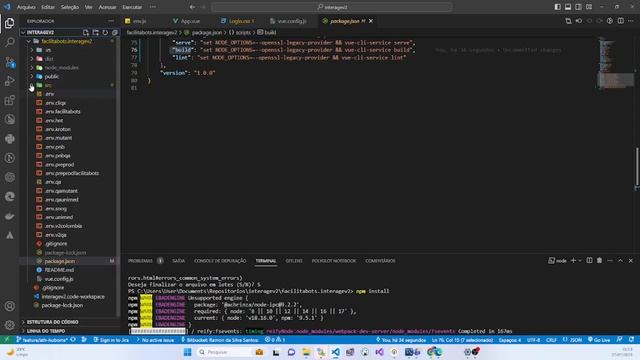The height and width of the screenshot is (360, 640).
Task: Open the Windows Start menu
Action: (x=187, y=352)
